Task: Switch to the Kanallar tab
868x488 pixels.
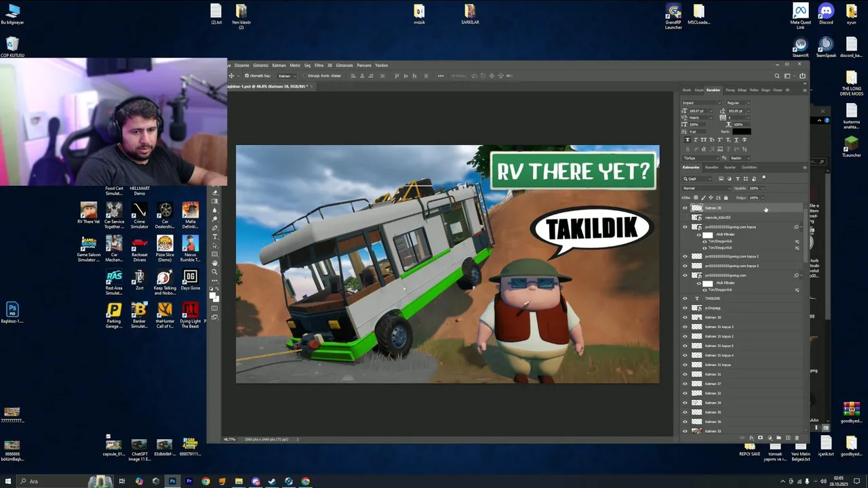Action: pyautogui.click(x=711, y=167)
